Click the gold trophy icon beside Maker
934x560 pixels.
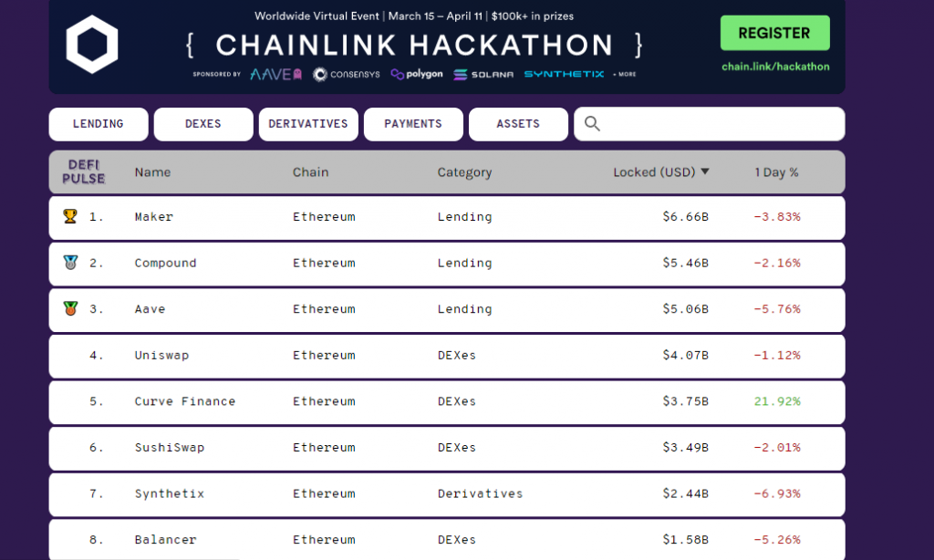(69, 217)
